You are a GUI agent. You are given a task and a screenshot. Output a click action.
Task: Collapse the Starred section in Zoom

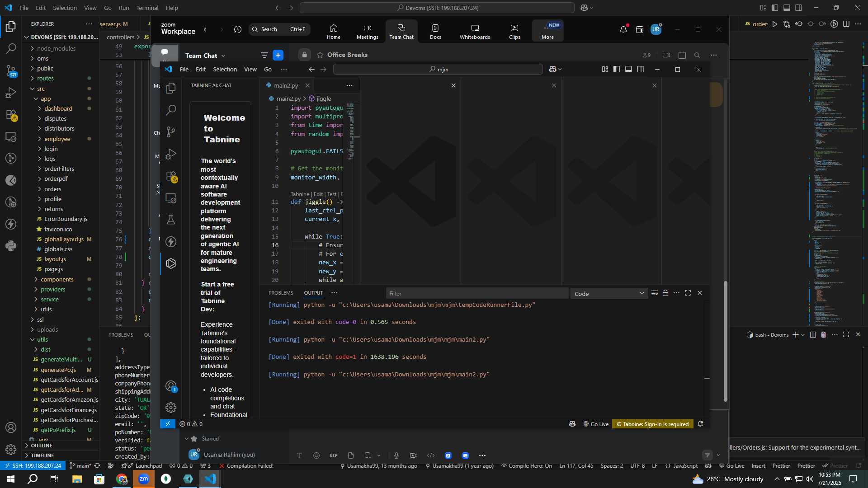(186, 439)
